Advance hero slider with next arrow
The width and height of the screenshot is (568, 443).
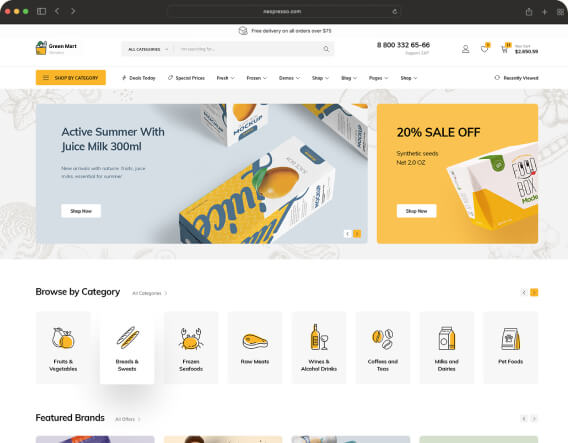(x=357, y=234)
